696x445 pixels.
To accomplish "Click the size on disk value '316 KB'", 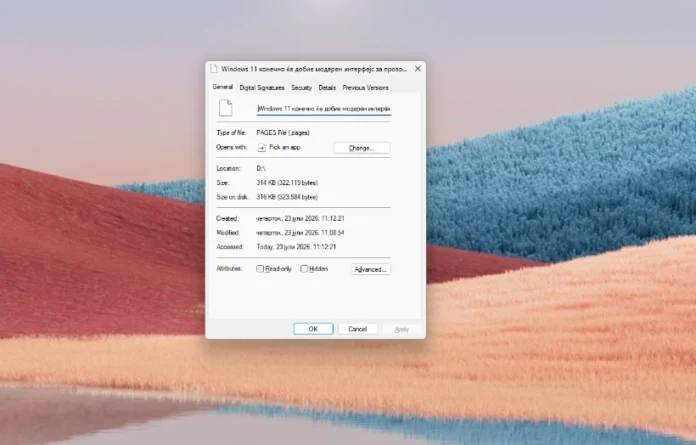I will pyautogui.click(x=287, y=197).
